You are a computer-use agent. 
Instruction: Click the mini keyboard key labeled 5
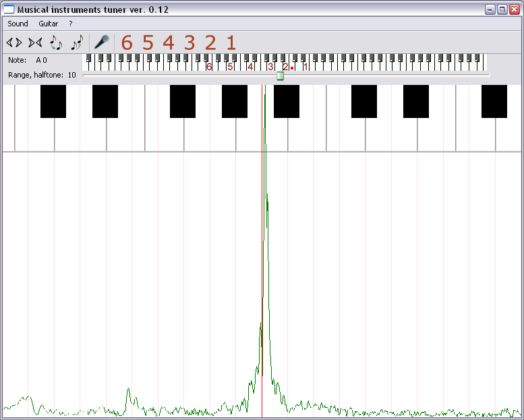(230, 67)
